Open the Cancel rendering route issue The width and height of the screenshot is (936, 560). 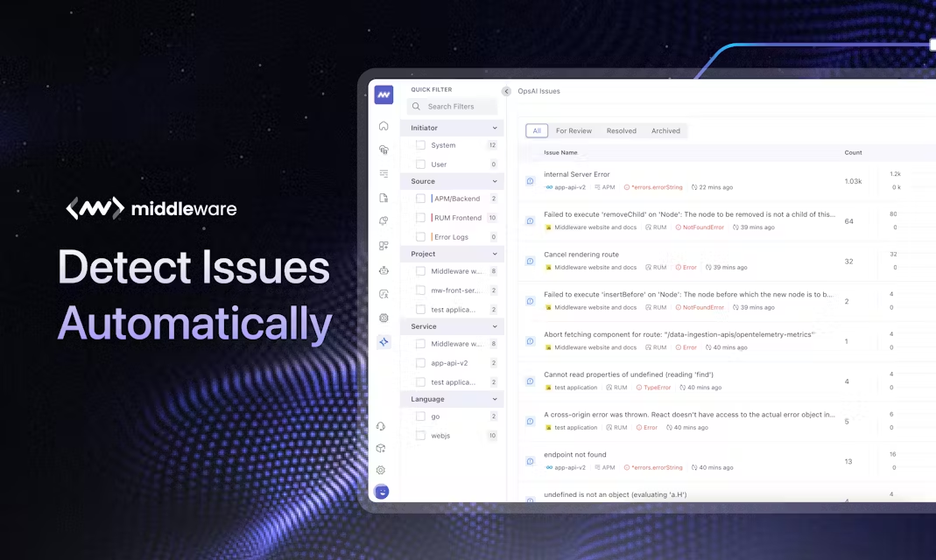tap(581, 254)
